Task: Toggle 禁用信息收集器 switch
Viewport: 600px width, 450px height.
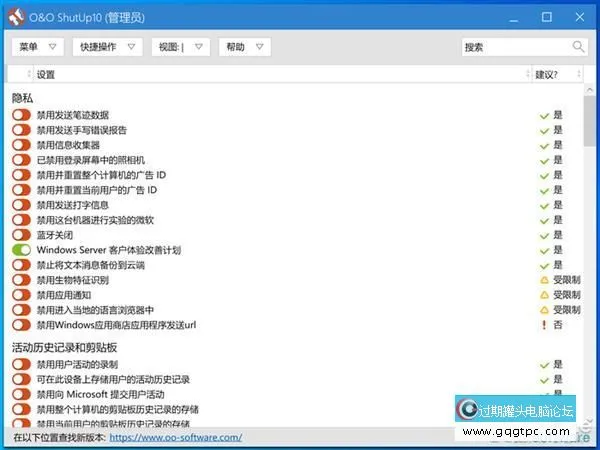Action: pos(21,145)
